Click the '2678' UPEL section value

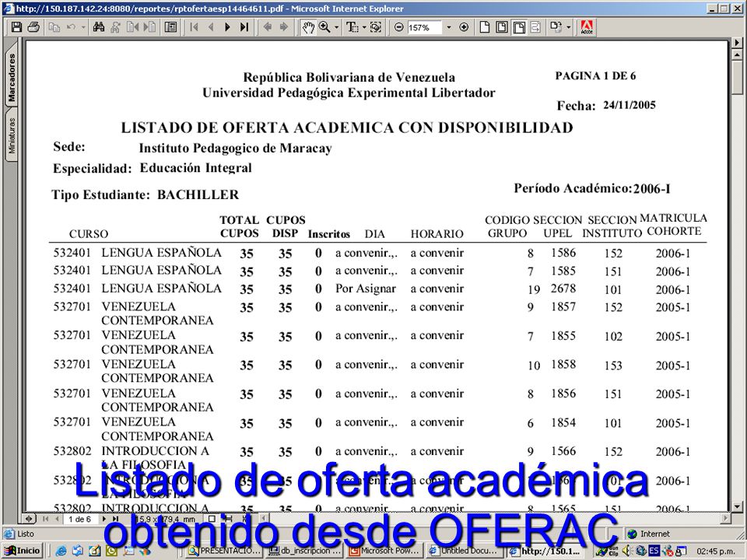[563, 289]
